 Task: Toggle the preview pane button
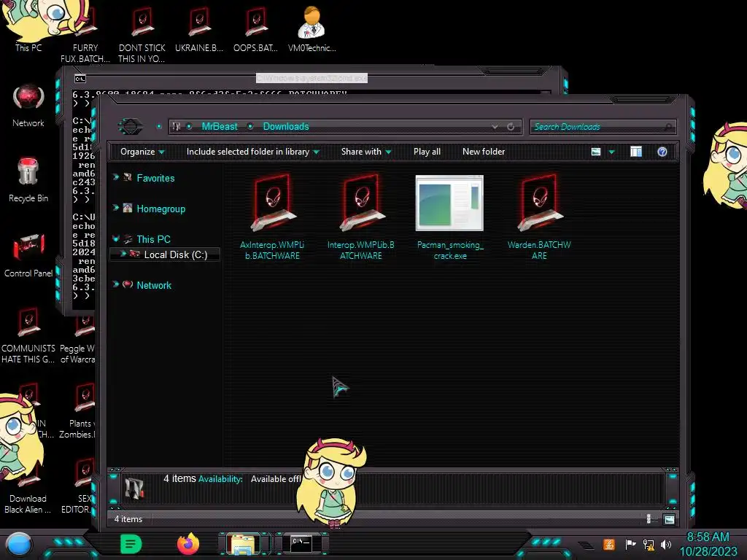(636, 152)
